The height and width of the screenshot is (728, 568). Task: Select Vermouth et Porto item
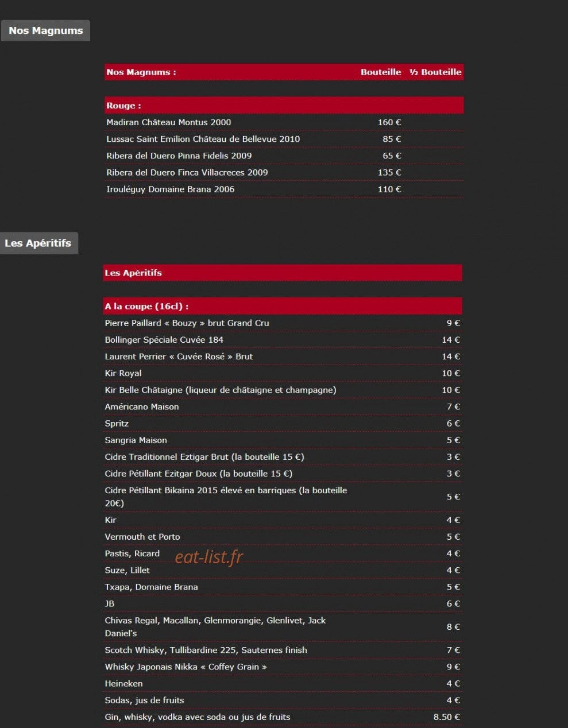pyautogui.click(x=142, y=537)
